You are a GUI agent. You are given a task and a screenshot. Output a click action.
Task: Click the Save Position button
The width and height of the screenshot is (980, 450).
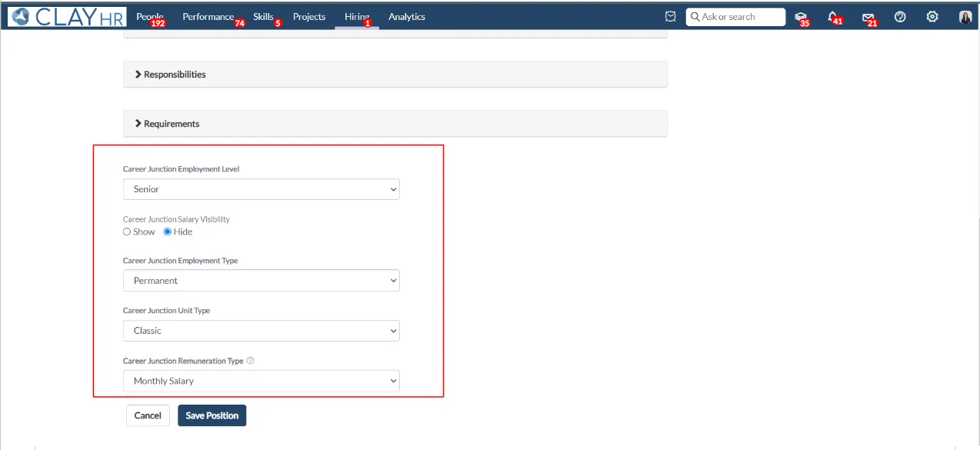coord(212,415)
